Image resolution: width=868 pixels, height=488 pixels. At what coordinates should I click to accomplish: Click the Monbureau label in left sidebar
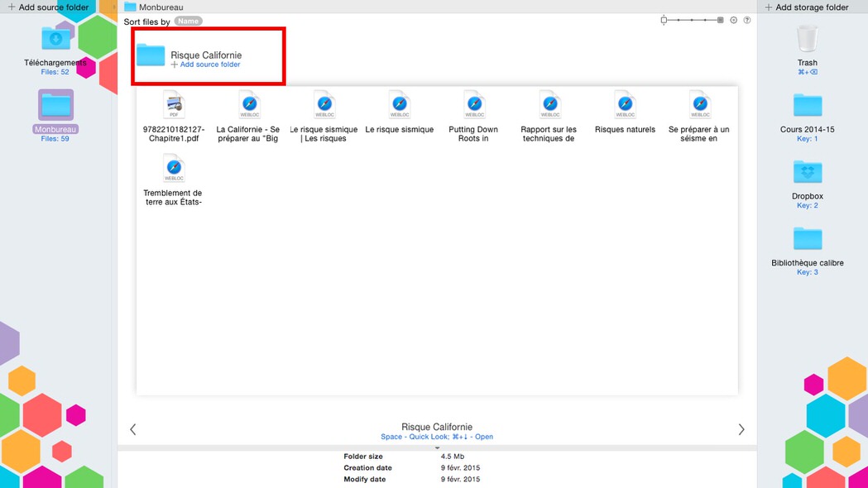click(x=55, y=130)
